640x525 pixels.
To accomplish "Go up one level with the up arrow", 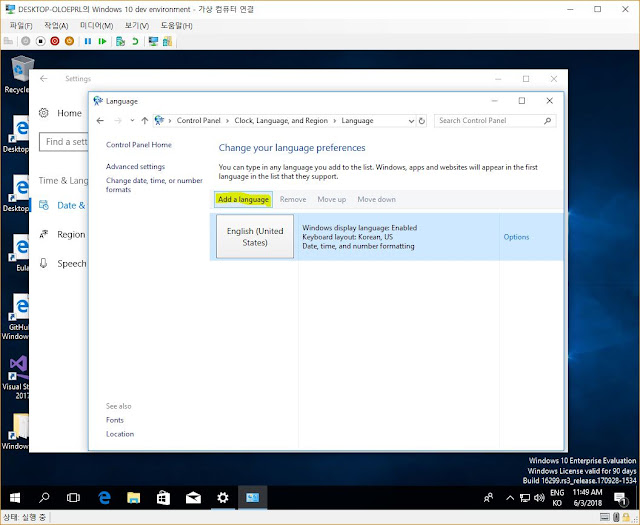I will 144,120.
